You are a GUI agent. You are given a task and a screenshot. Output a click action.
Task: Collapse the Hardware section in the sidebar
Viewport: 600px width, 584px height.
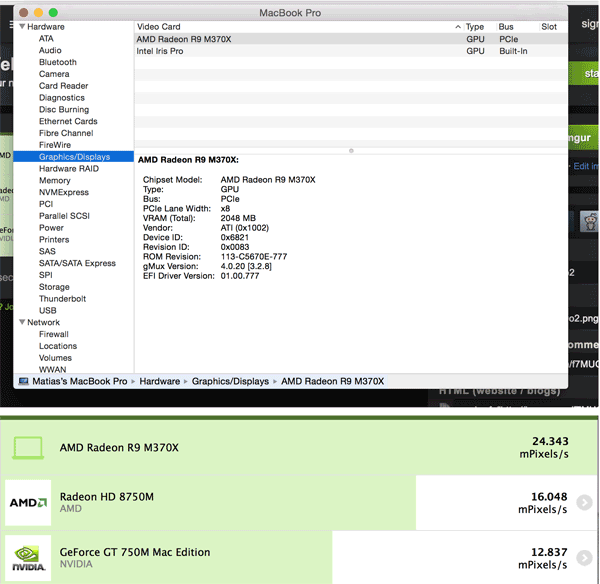[22, 27]
